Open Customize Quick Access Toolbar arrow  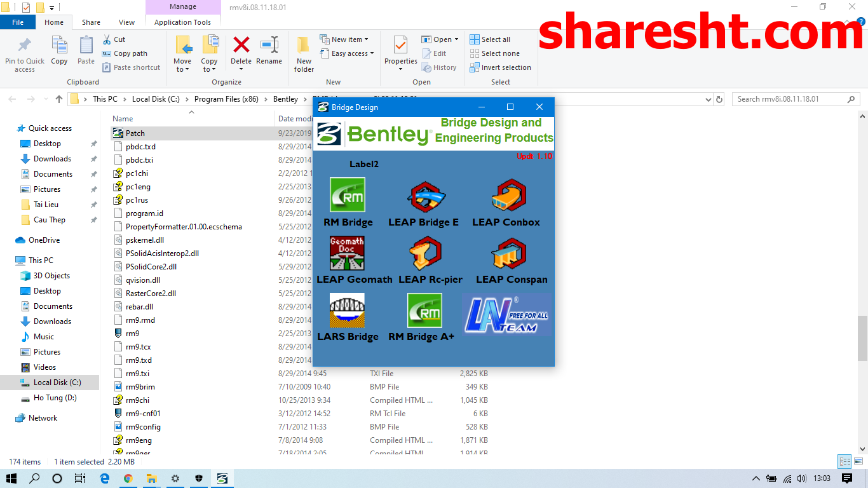coord(51,8)
